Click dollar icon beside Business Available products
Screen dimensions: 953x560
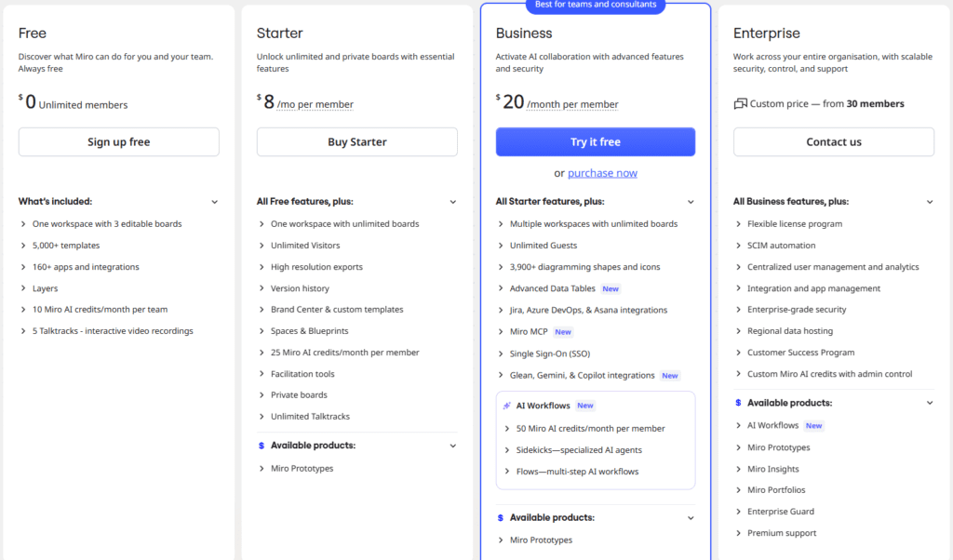(x=501, y=517)
